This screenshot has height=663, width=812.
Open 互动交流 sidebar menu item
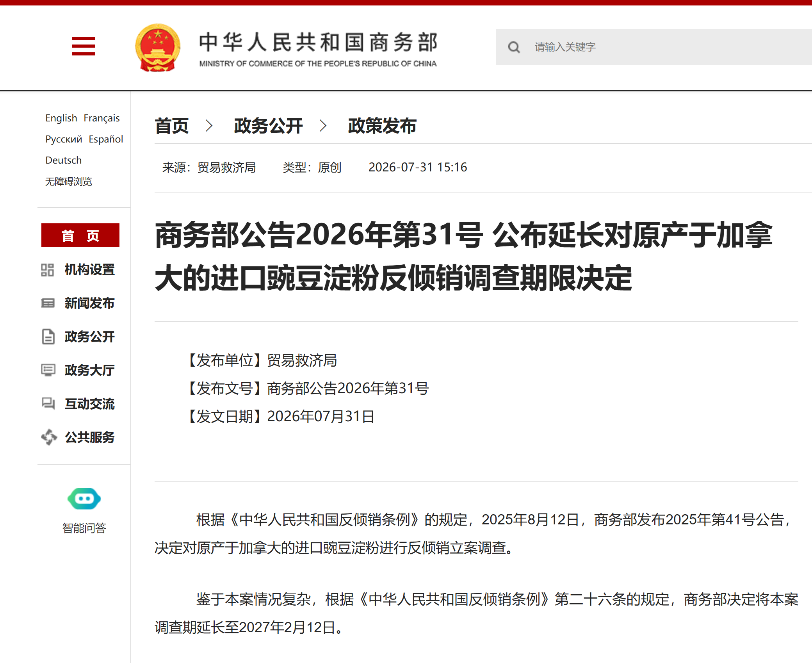point(89,404)
